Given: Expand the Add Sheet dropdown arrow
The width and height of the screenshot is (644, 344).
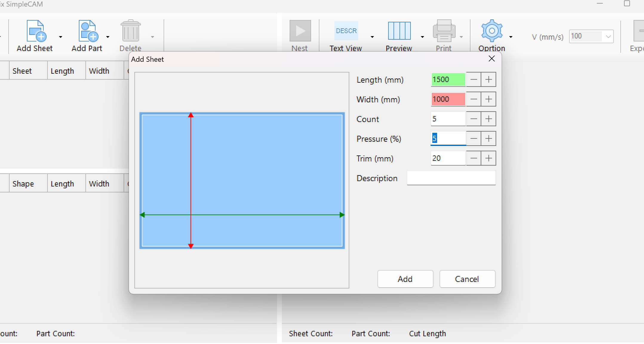Looking at the screenshot, I should (x=61, y=37).
